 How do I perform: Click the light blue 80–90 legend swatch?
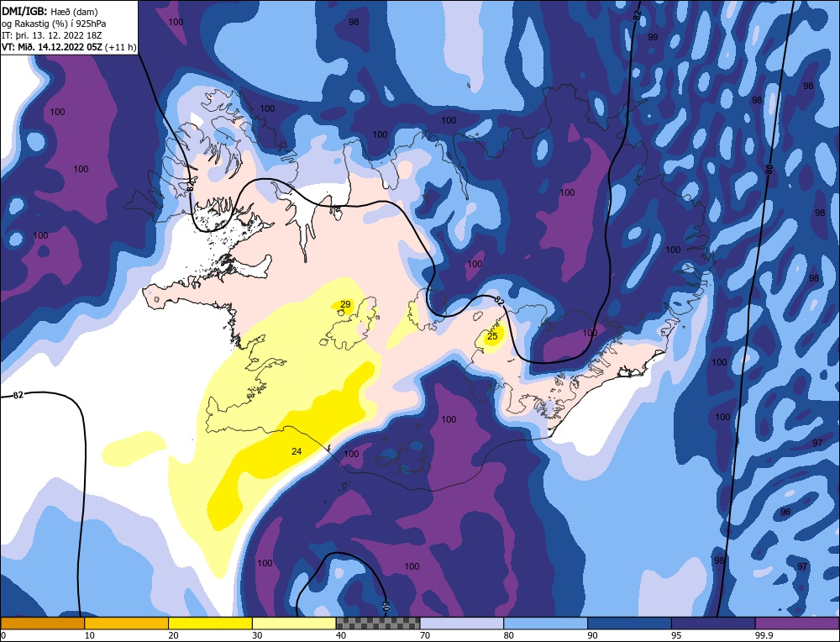click(x=545, y=624)
